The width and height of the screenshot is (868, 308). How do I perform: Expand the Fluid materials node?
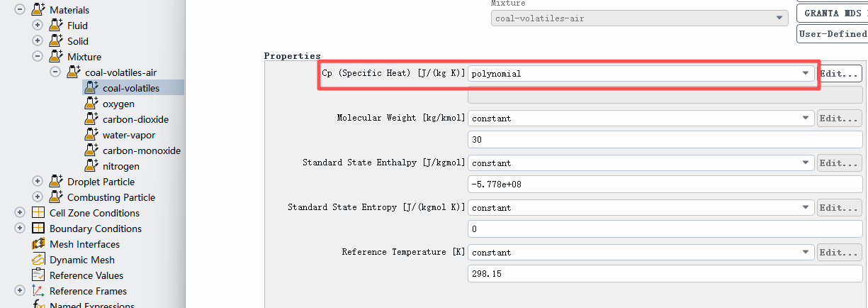coord(38,26)
